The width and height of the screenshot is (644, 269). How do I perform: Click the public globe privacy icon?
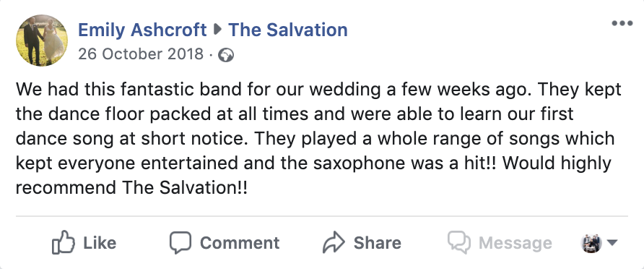pos(226,55)
